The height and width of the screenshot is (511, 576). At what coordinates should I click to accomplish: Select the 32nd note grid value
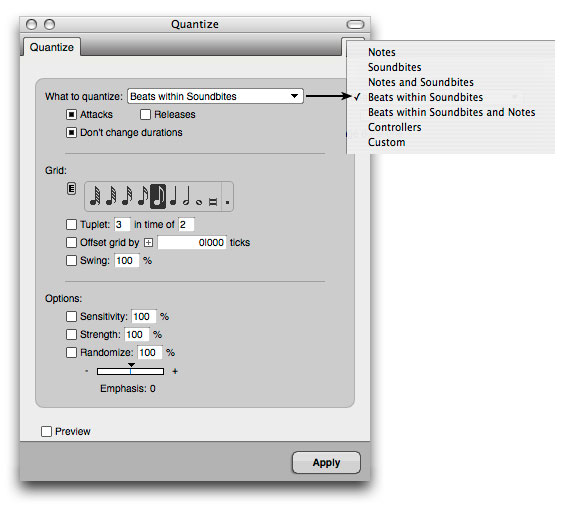(x=127, y=197)
